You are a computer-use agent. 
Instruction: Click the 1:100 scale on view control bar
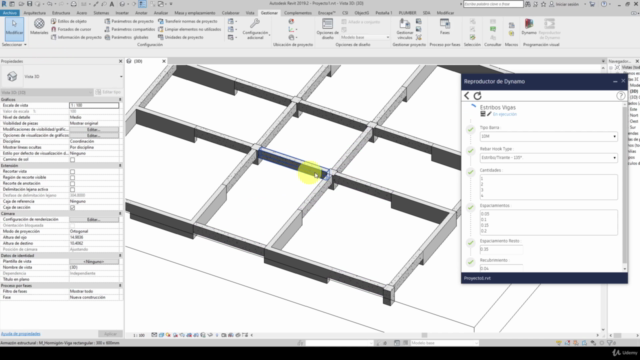139,335
